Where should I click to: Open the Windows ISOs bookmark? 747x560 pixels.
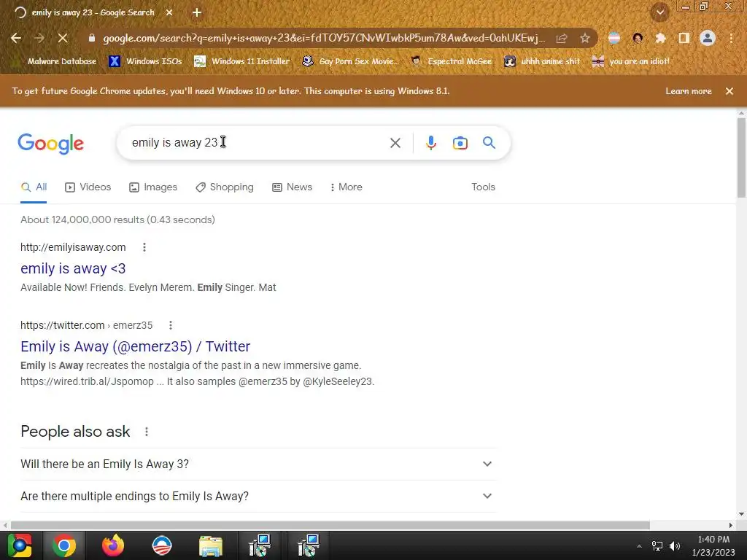click(145, 61)
